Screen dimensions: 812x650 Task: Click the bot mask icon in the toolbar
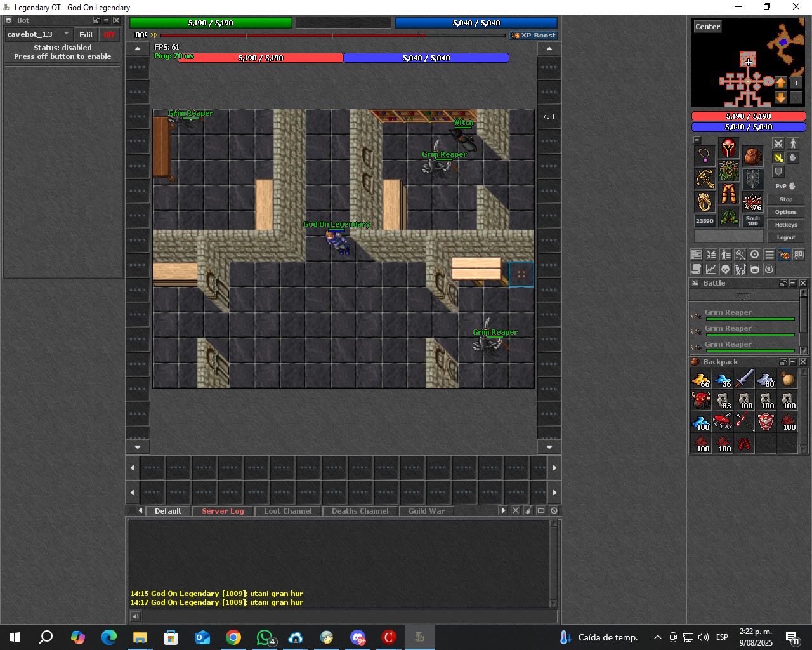[755, 269]
